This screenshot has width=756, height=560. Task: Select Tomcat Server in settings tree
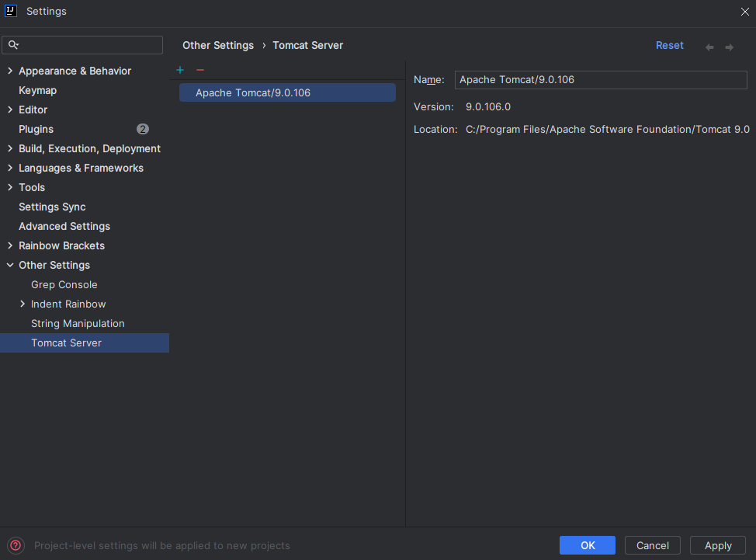(x=85, y=343)
